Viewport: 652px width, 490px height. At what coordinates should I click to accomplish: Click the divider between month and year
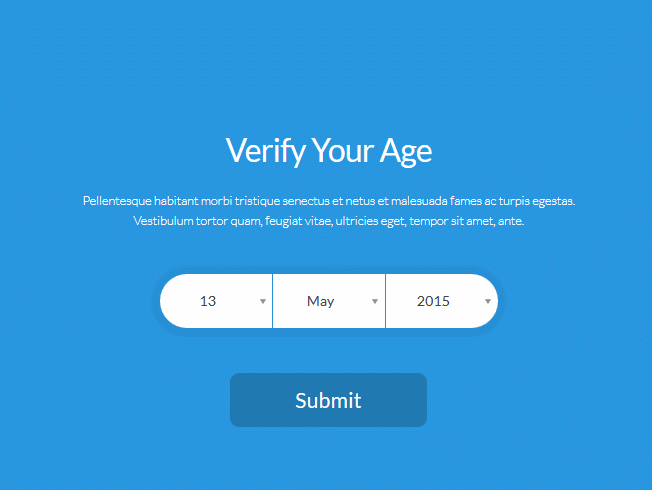coord(385,301)
